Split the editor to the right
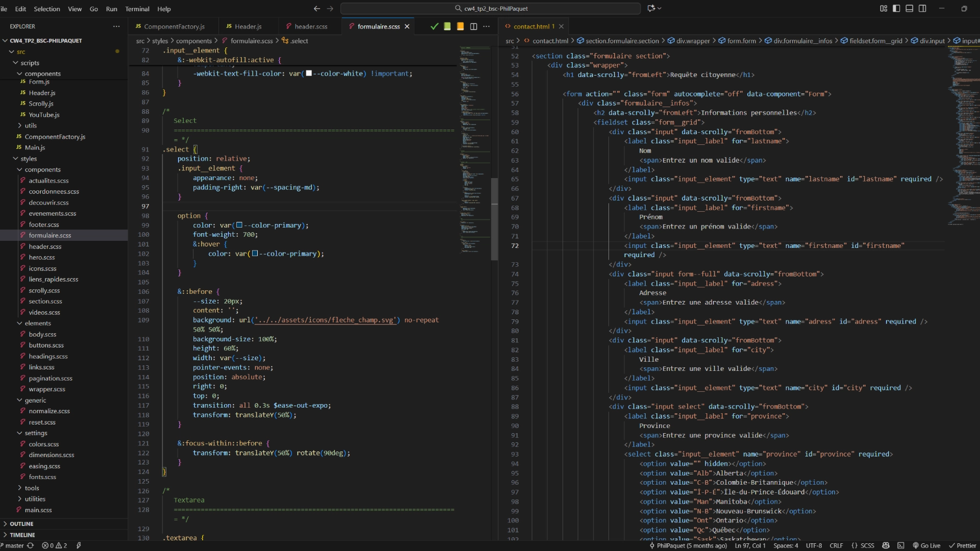980x551 pixels. tap(474, 27)
